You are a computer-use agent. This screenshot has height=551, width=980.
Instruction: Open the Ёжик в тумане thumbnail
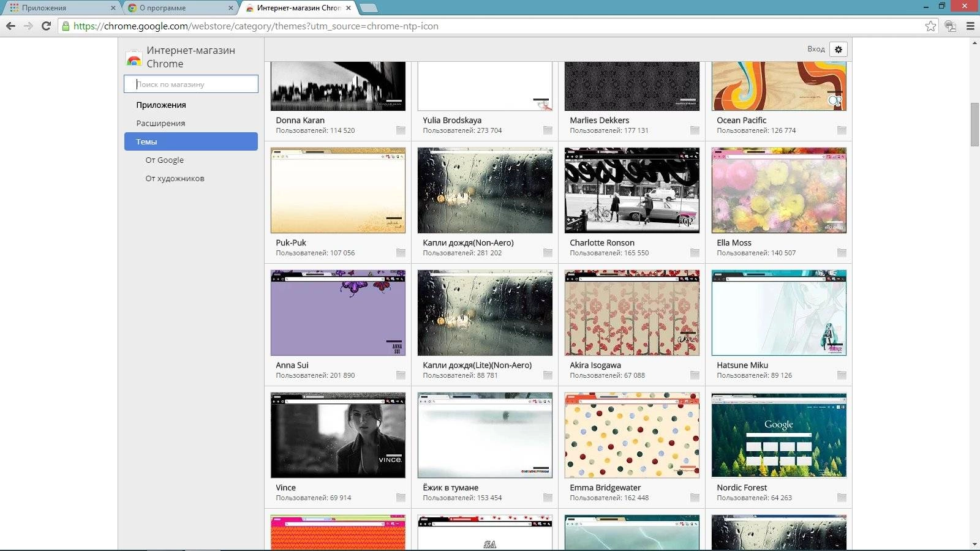485,435
